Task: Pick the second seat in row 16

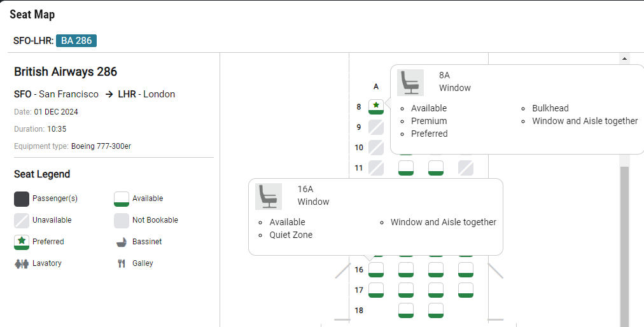Action: tap(406, 270)
